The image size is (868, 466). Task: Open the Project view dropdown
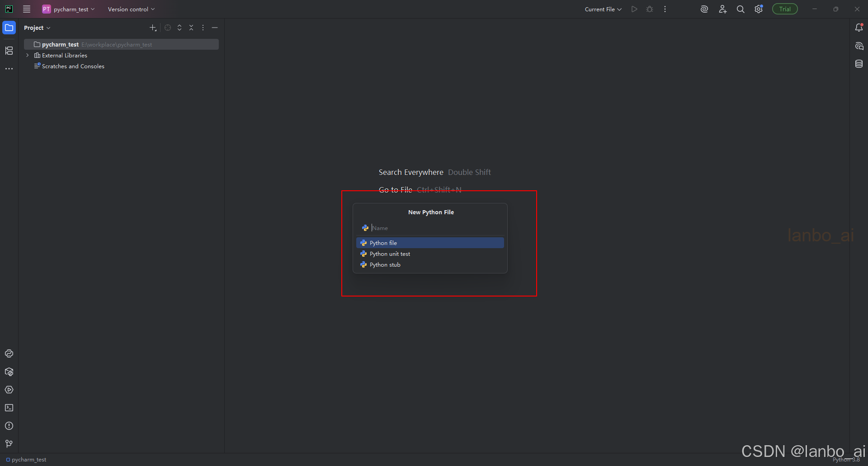click(x=37, y=28)
